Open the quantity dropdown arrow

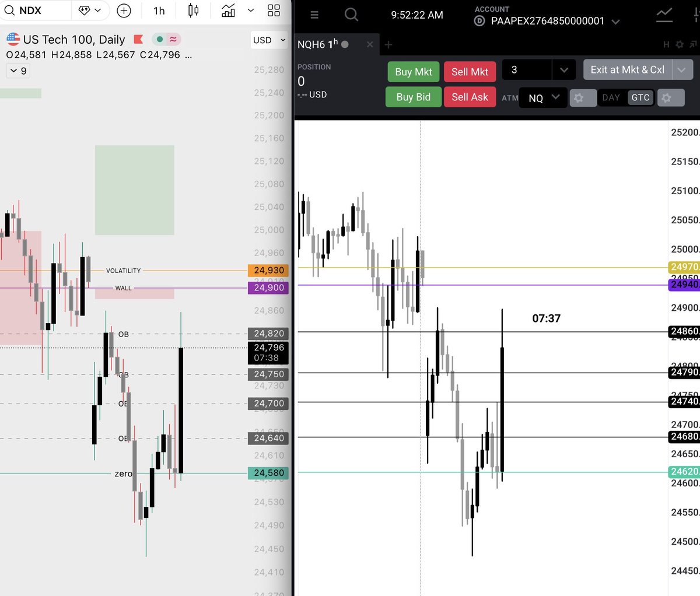(563, 70)
